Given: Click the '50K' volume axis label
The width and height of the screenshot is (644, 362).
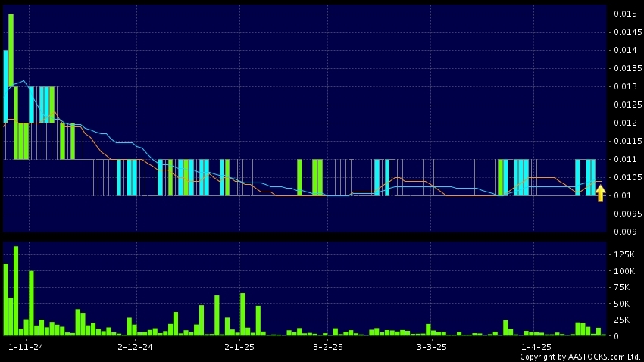Looking at the screenshot, I should point(622,304).
